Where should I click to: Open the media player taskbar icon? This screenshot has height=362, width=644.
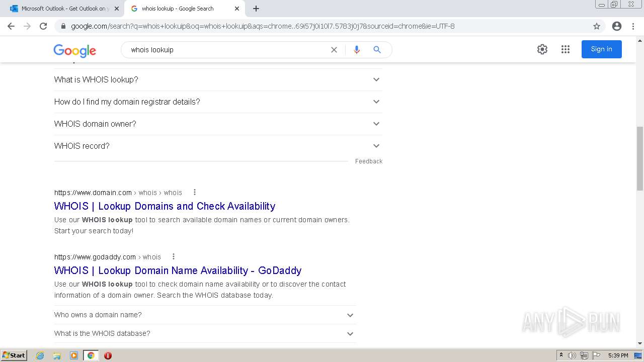coord(74,355)
